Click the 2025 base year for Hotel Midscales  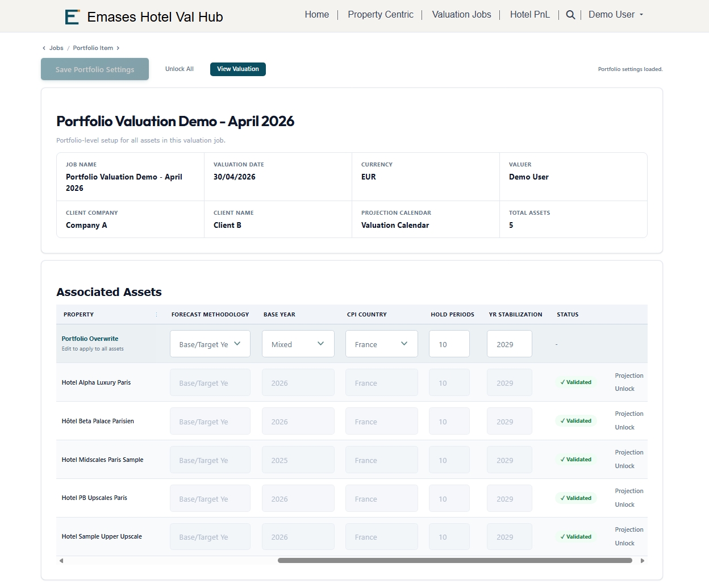pos(298,460)
